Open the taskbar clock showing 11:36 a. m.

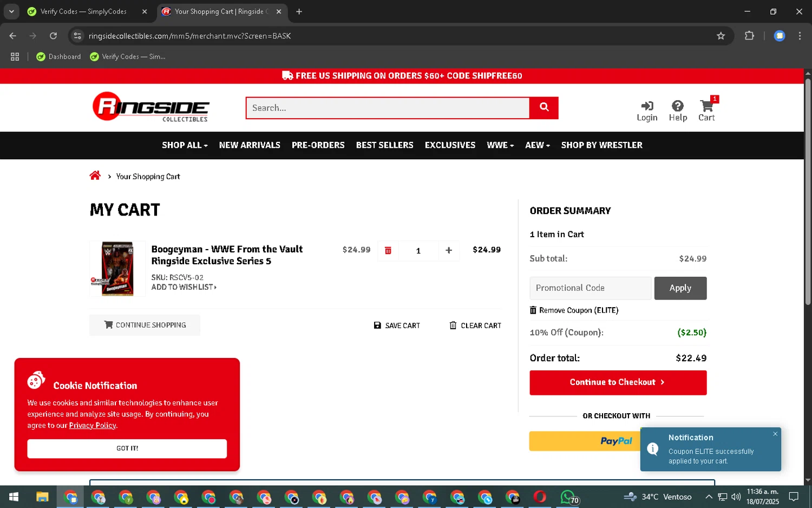pos(762,497)
